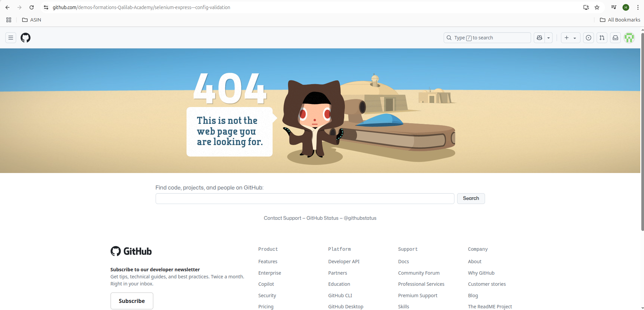Open the About footer link
The width and height of the screenshot is (644, 310).
tap(475, 262)
